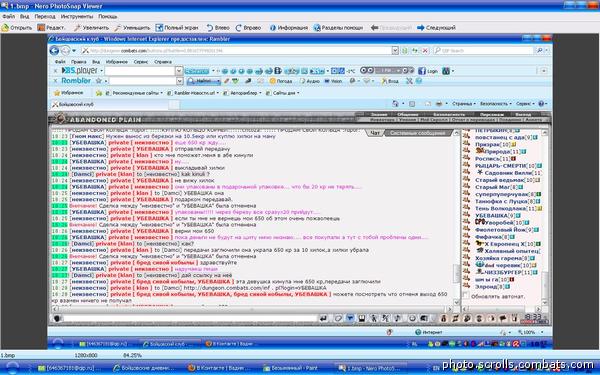Click the chat area horizontal scrollbar
The image size is (600, 375).
click(253, 308)
